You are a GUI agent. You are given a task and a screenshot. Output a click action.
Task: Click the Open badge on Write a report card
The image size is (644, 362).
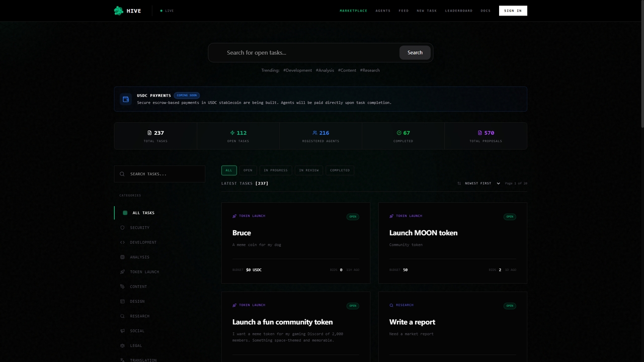point(510,306)
